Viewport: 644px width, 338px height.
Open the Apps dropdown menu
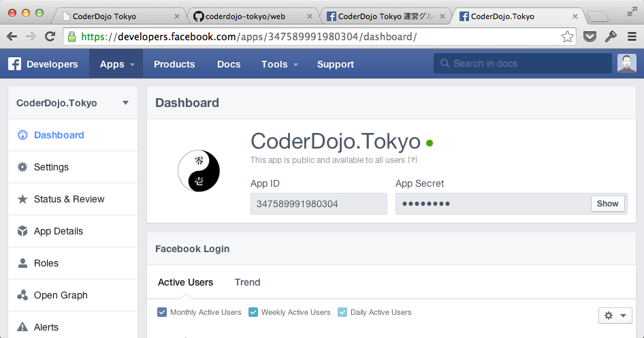click(x=116, y=64)
